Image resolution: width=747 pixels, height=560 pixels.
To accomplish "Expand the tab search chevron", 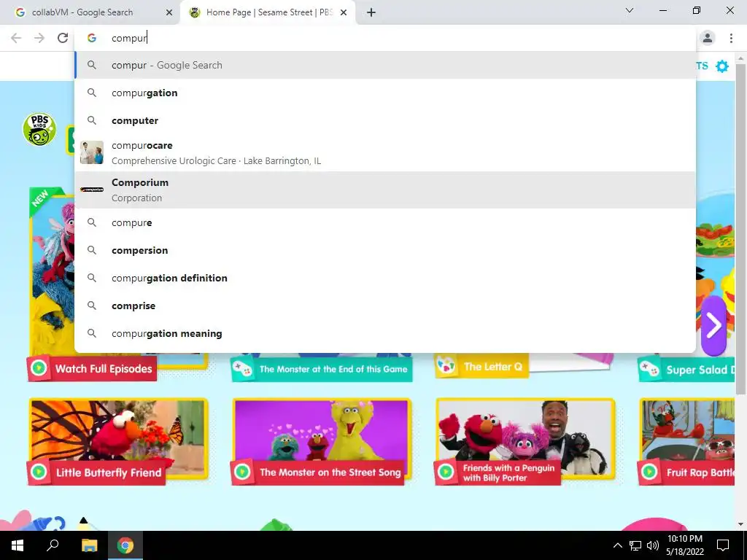I will click(x=630, y=10).
